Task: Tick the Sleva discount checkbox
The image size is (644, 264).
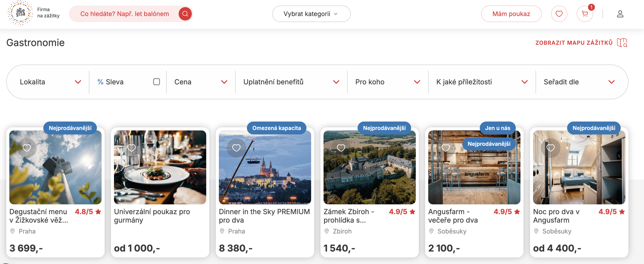Action: click(x=156, y=82)
